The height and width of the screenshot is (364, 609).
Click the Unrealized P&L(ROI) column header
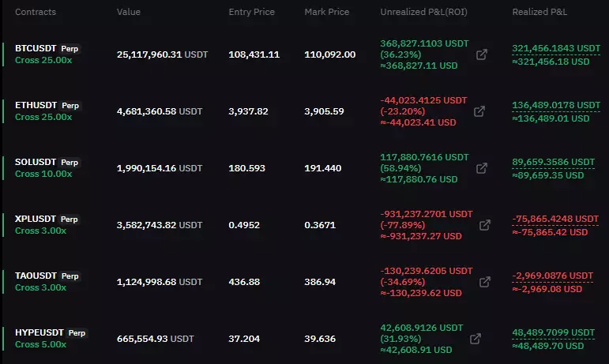click(x=423, y=13)
